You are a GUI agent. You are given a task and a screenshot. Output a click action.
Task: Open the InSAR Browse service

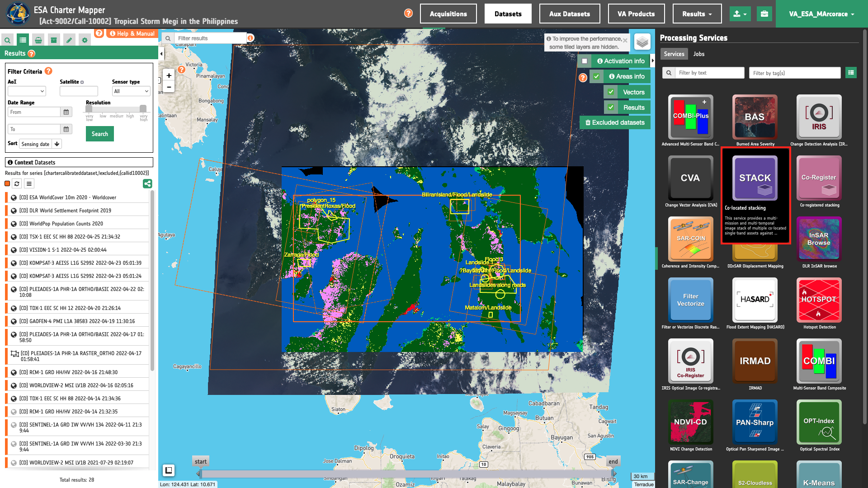tap(819, 239)
